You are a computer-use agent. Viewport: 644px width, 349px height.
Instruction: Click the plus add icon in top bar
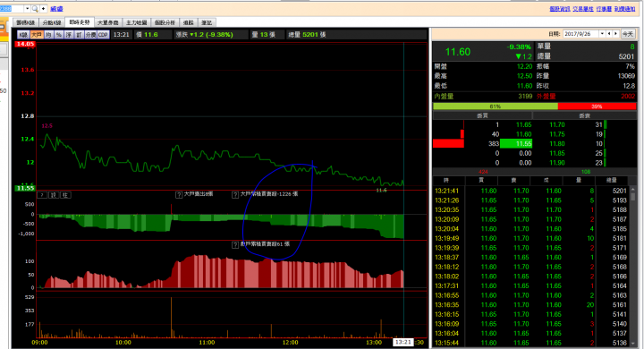[x=43, y=9]
